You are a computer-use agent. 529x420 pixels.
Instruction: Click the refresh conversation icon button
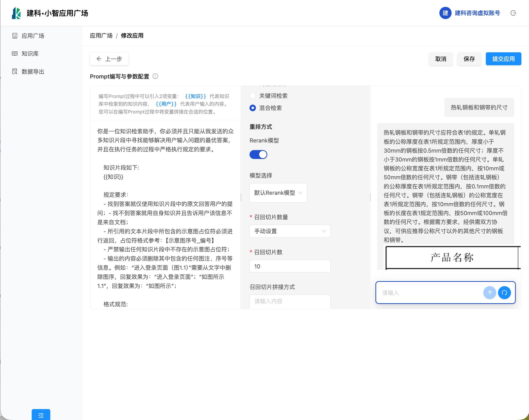tap(504, 293)
